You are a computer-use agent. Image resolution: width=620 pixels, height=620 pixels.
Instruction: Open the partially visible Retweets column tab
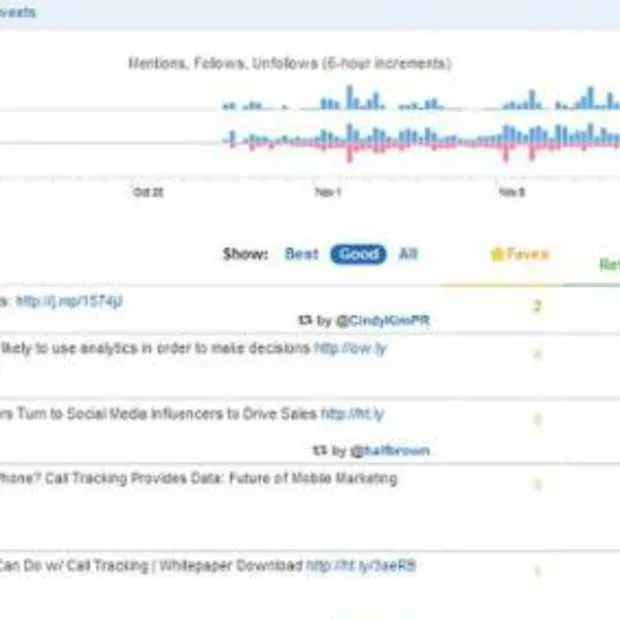(608, 265)
